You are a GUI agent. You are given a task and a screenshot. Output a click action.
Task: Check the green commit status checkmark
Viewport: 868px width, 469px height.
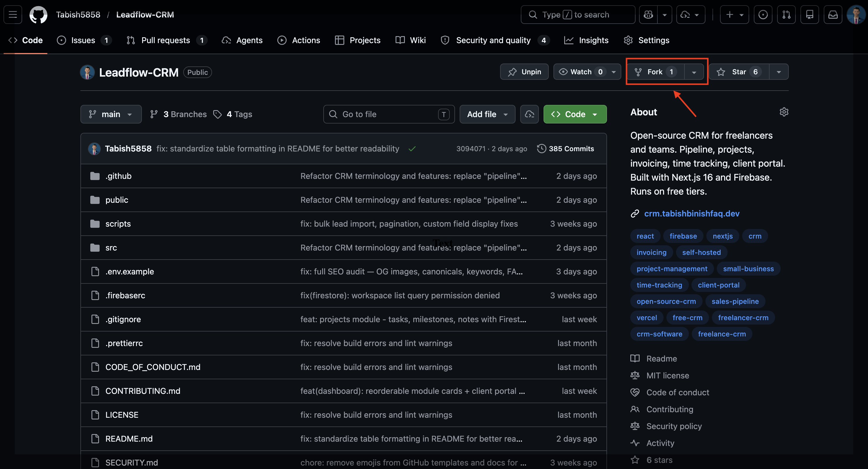tap(412, 149)
